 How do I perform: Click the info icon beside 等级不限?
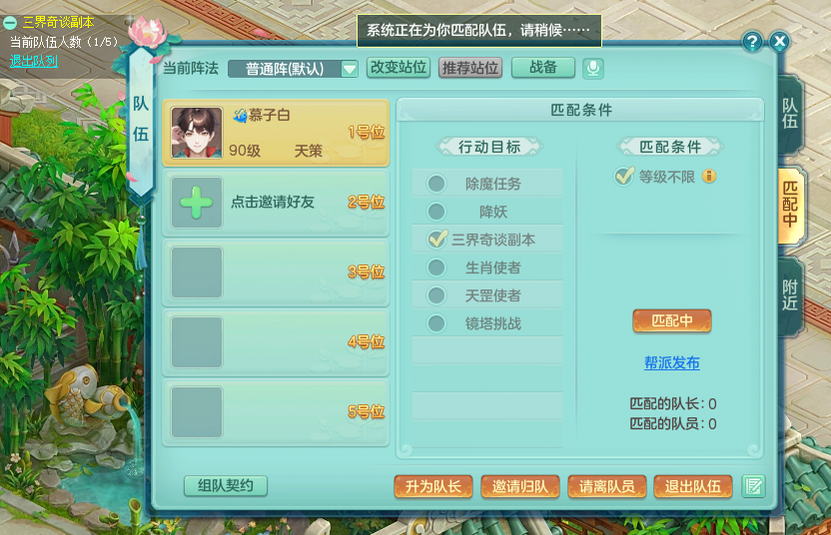[709, 177]
